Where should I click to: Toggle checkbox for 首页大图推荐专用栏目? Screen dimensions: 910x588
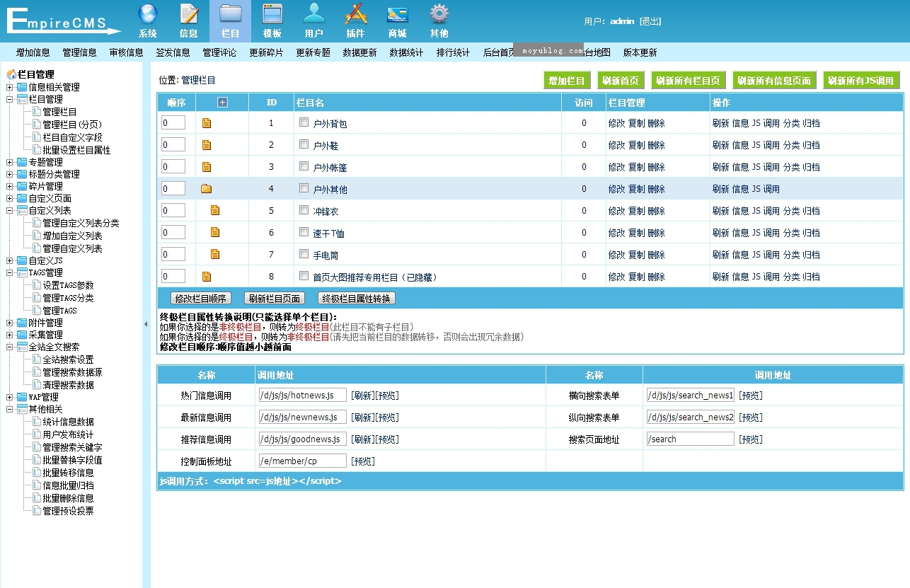[x=304, y=276]
